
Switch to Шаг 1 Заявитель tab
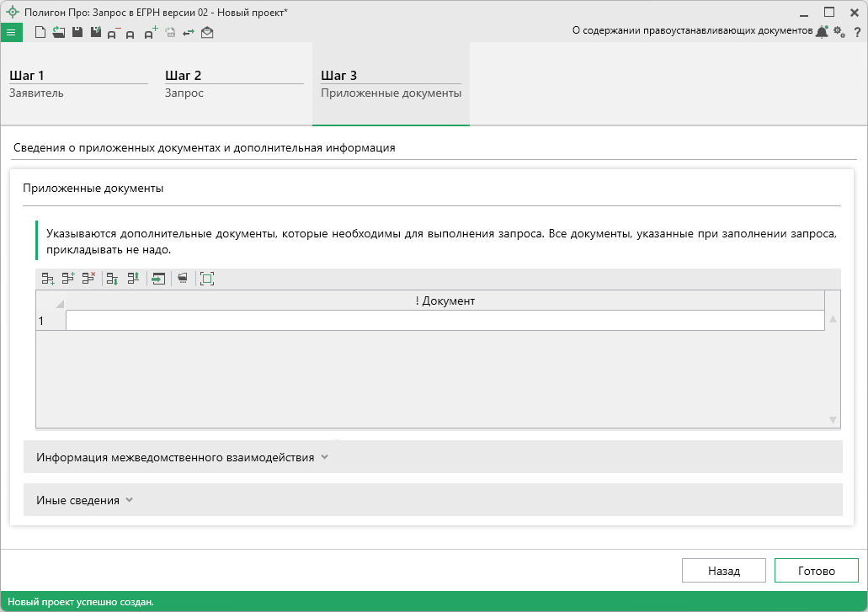pos(78,83)
